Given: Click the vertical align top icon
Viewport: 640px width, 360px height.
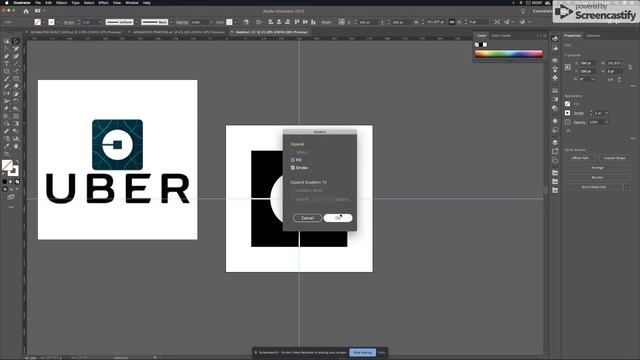Looking at the screenshot, I should tap(297, 22).
